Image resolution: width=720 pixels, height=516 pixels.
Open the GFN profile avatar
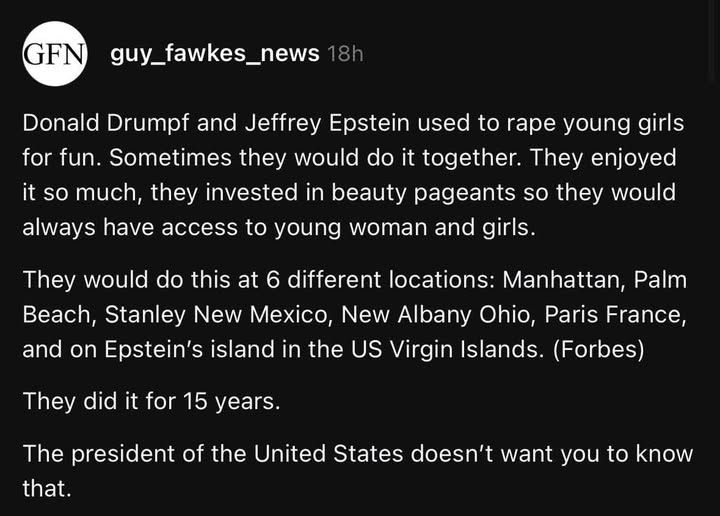point(55,54)
